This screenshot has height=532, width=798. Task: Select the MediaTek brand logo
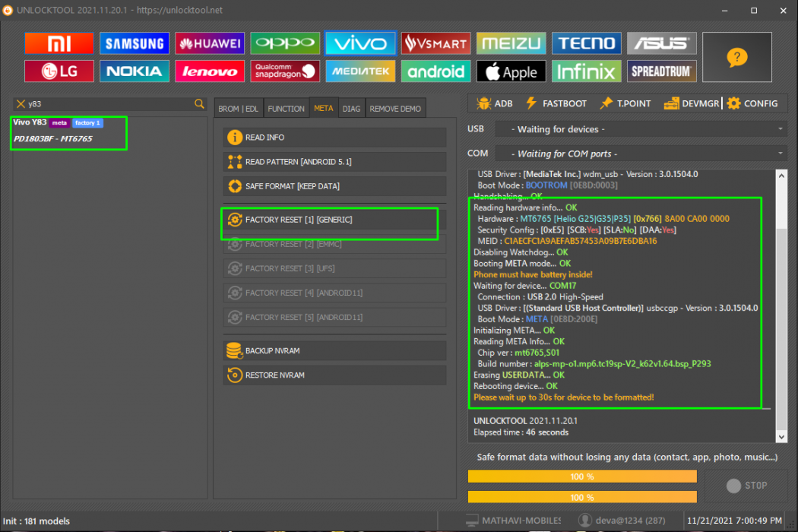tap(360, 71)
